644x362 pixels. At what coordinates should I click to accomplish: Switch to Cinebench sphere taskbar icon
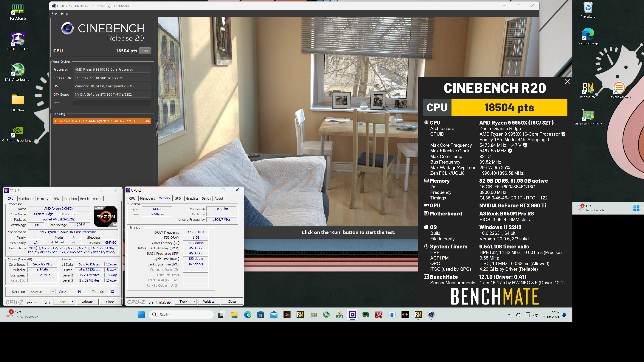(x=431, y=314)
